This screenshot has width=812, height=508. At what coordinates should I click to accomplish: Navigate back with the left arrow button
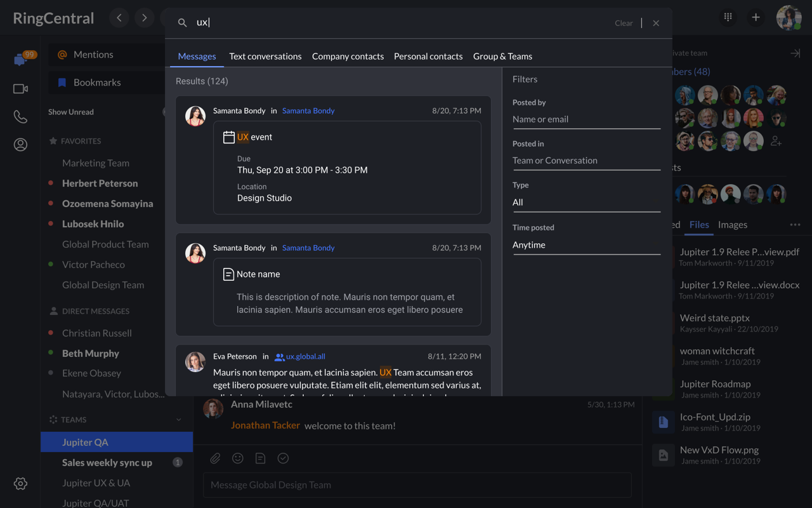click(x=119, y=18)
